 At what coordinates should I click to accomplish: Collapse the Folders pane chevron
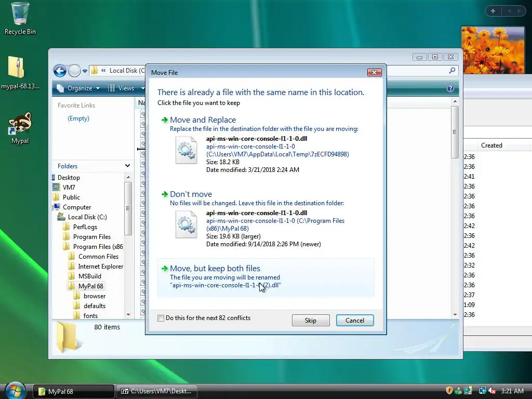click(x=127, y=166)
